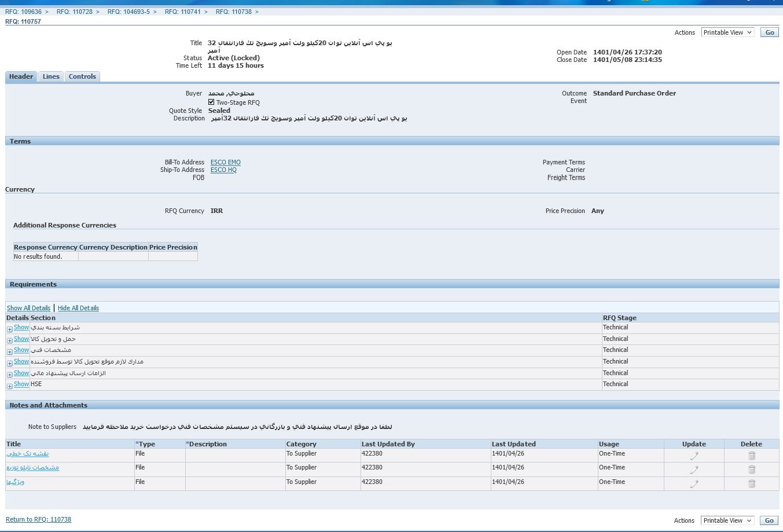Click the Sealed quote style value
Screen dimensions: 783x532
coord(219,111)
